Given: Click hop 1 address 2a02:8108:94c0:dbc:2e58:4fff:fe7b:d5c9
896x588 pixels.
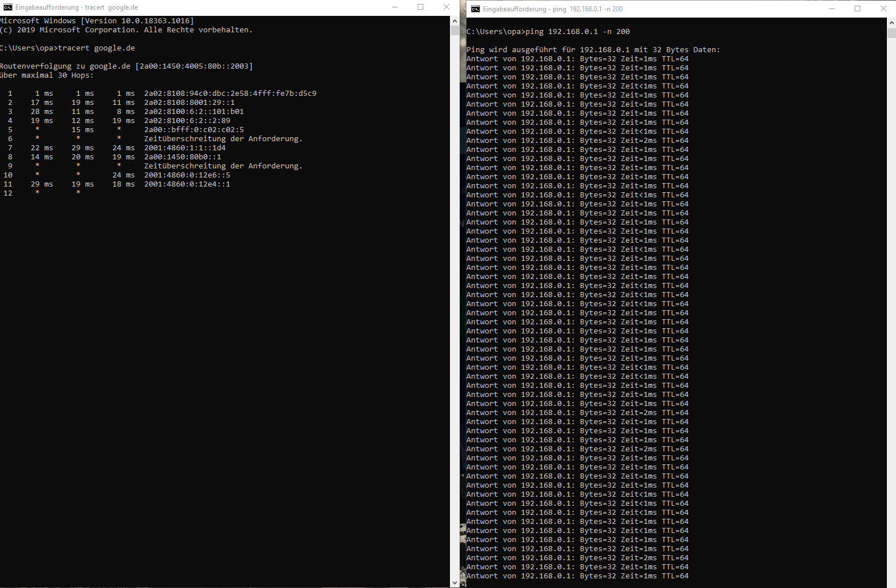Looking at the screenshot, I should (x=230, y=94).
